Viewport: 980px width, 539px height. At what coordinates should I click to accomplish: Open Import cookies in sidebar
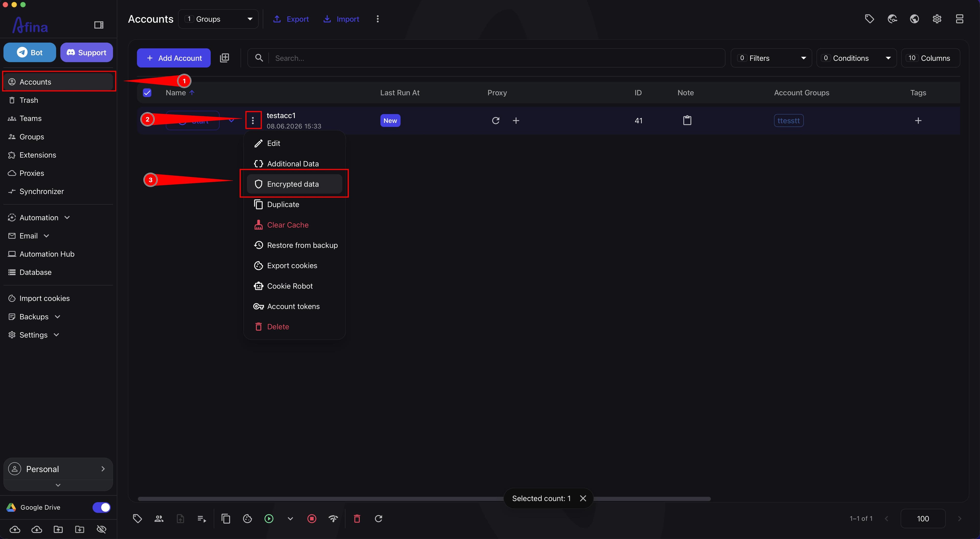click(x=58, y=298)
